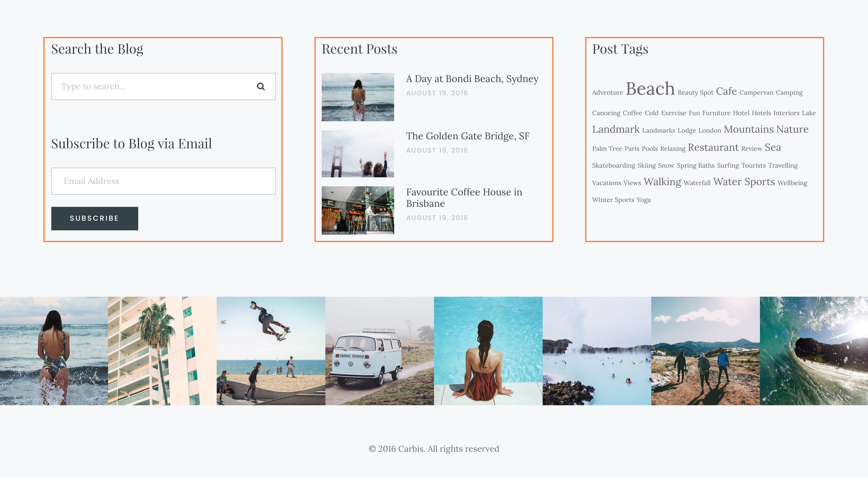The image size is (868, 477).
Task: Open the palm tree building gallery photo
Action: click(162, 351)
